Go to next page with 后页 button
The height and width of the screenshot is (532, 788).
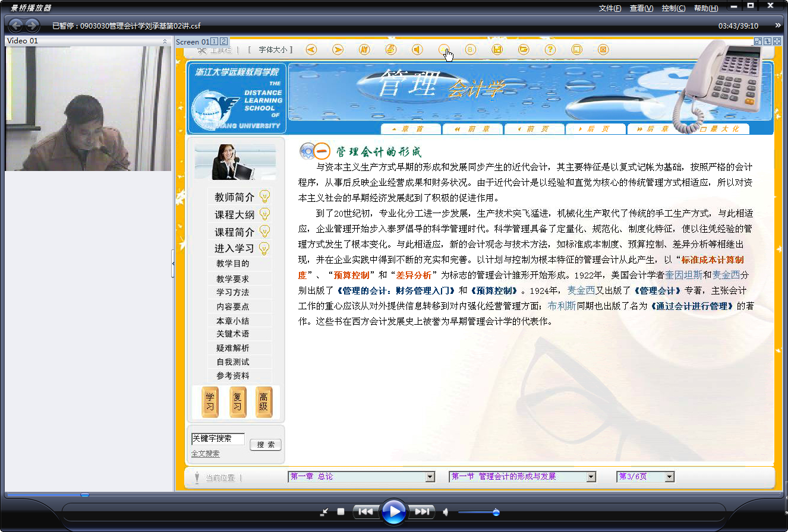coord(596,129)
